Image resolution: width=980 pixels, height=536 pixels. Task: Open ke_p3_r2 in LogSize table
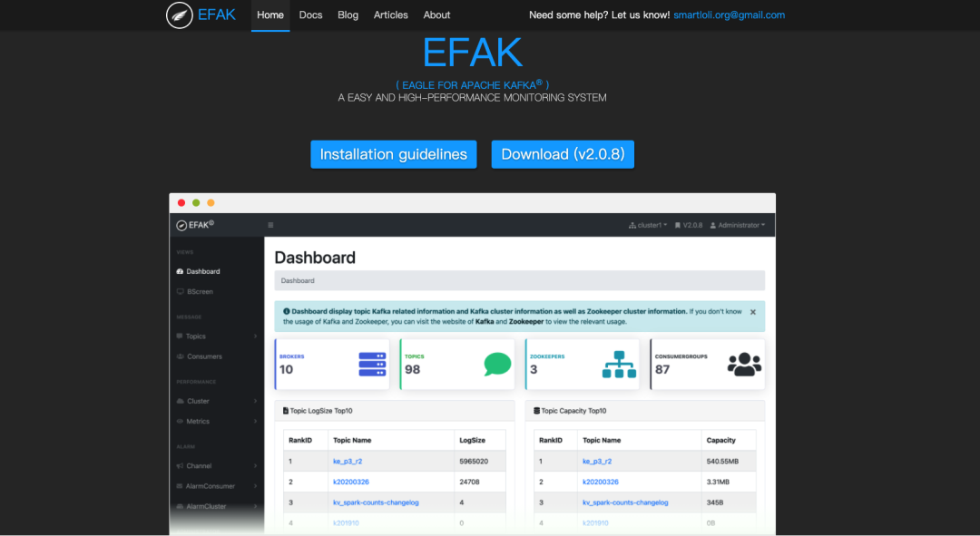pyautogui.click(x=348, y=462)
